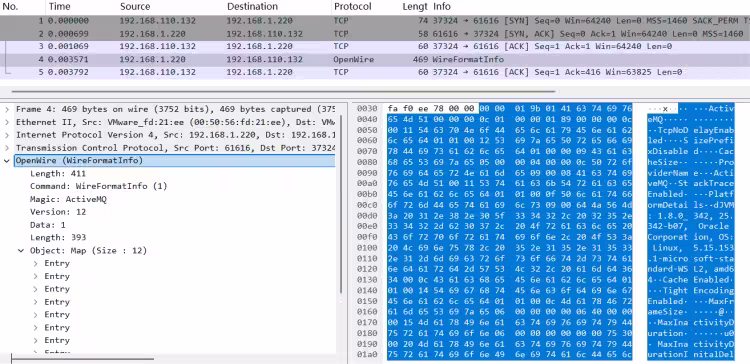This screenshot has width=750, height=364.
Task: Select the sixth Entry tree row
Action: [x=57, y=328]
